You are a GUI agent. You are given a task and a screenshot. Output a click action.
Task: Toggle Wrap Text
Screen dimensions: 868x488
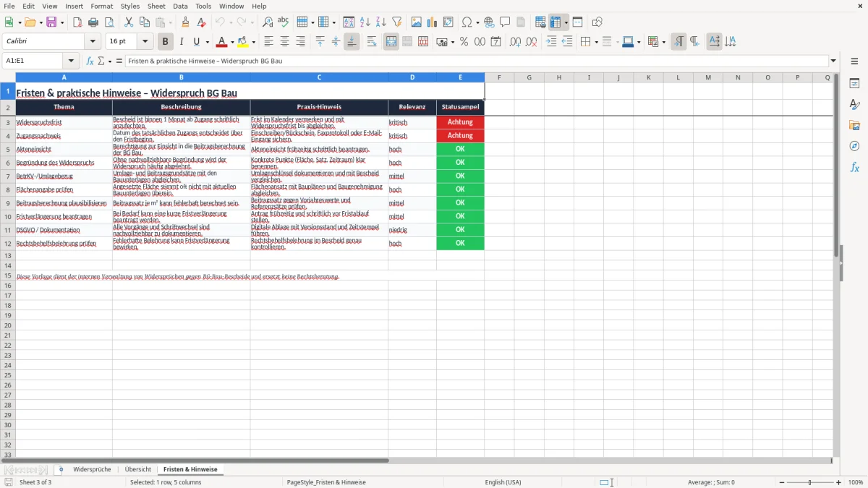click(372, 42)
